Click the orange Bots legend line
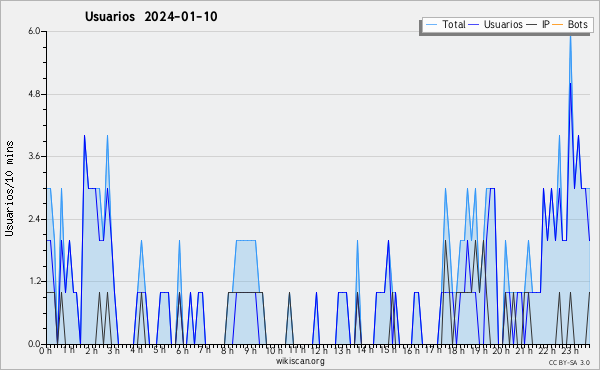 pos(558,25)
